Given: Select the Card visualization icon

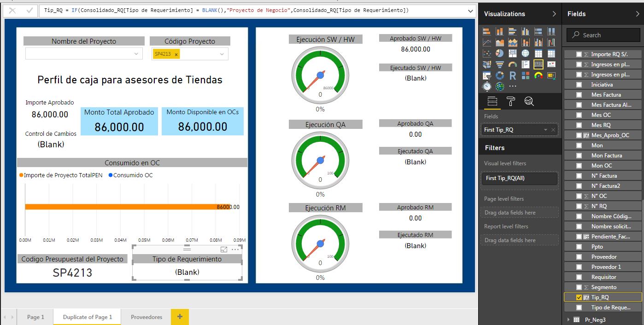Looking at the screenshot, I should coord(539,64).
